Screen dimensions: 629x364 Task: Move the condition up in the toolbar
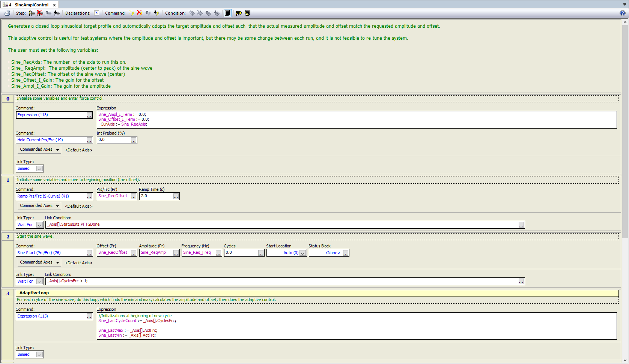click(x=208, y=13)
